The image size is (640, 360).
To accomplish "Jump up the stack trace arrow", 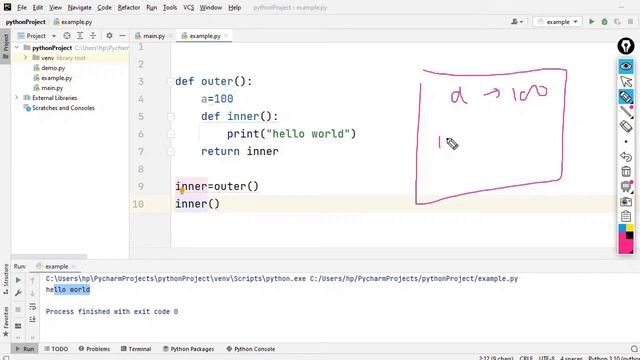I will click(x=33, y=280).
